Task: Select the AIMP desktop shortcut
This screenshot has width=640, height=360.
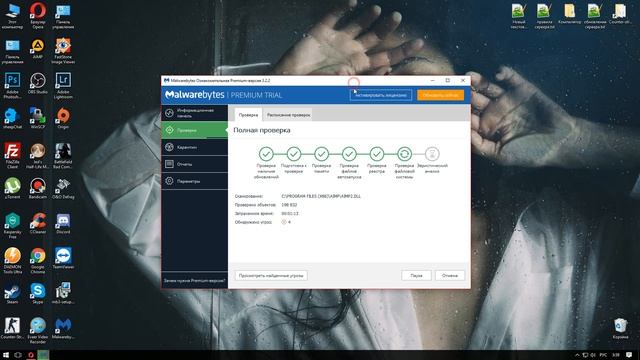Action: [38, 49]
